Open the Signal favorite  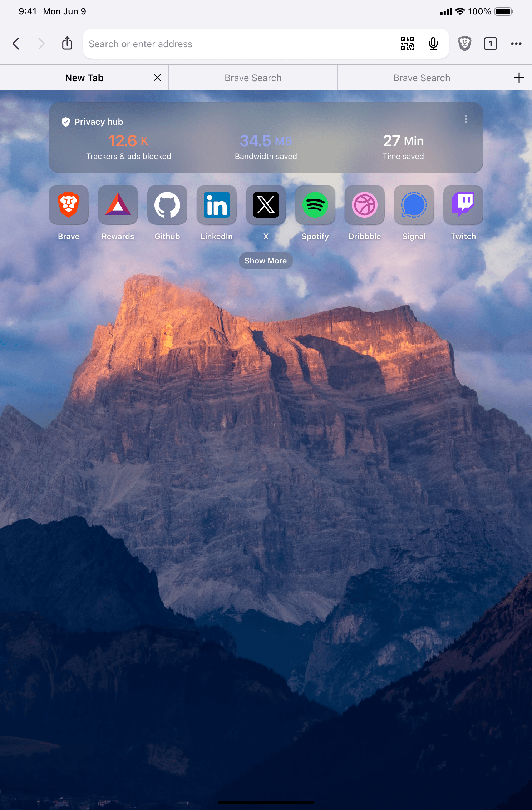[414, 205]
